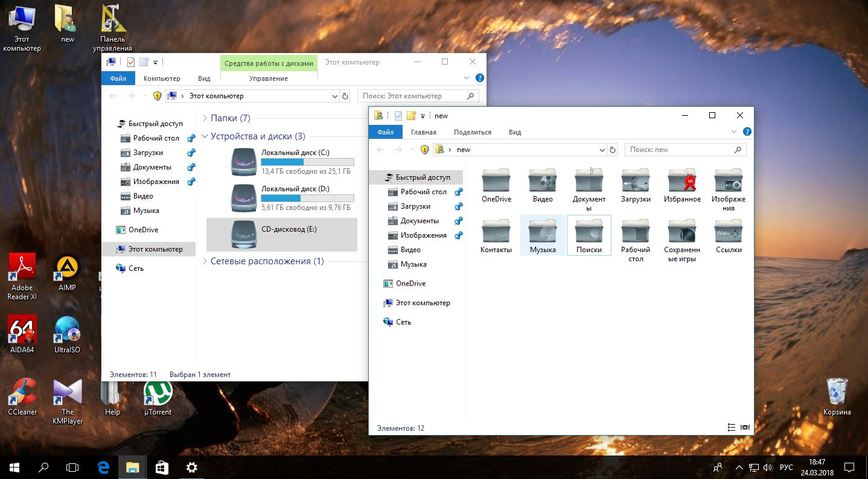868x479 pixels.
Task: Open the Управление ribbon tab
Action: point(268,78)
